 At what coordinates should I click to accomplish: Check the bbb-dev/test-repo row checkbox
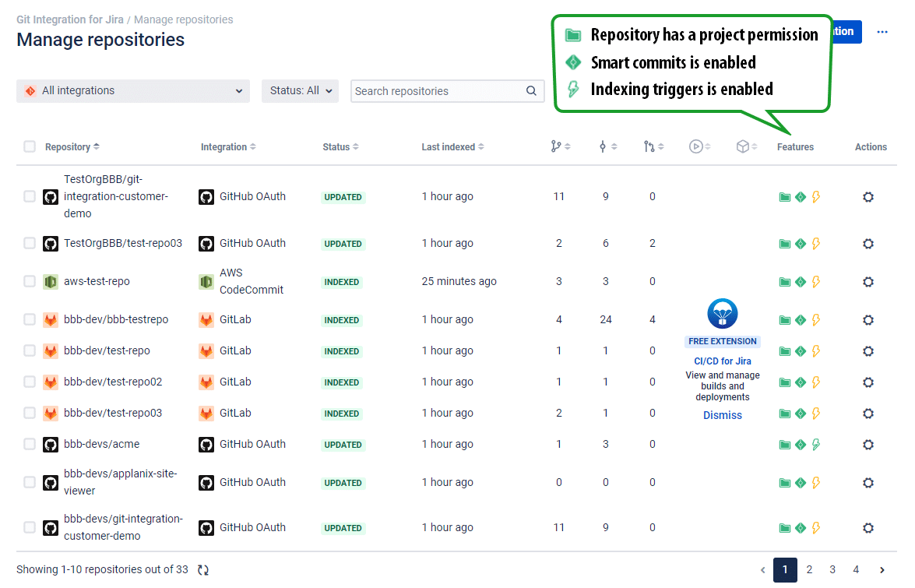click(x=30, y=350)
